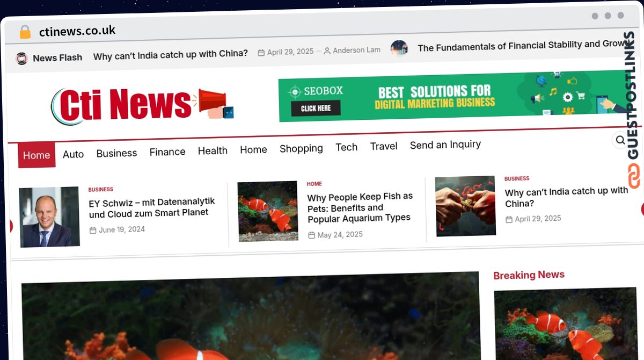The image size is (644, 360).
Task: Click the Cti News logo
Action: tap(142, 105)
